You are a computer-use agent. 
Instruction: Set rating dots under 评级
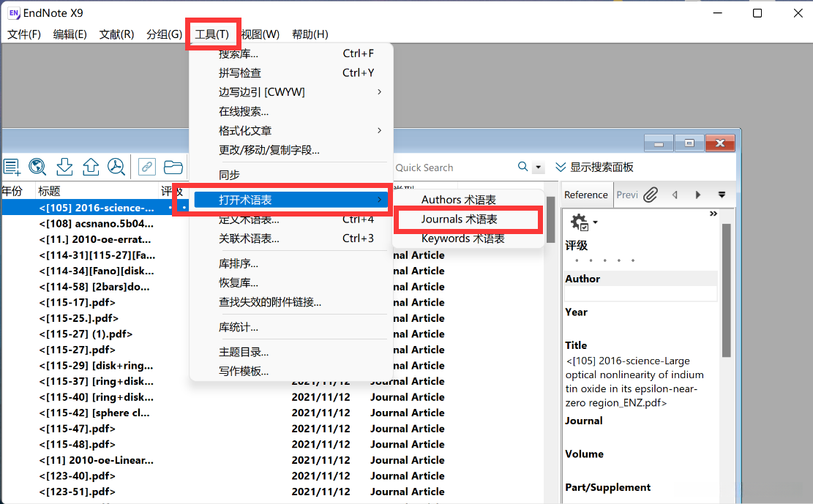click(604, 260)
